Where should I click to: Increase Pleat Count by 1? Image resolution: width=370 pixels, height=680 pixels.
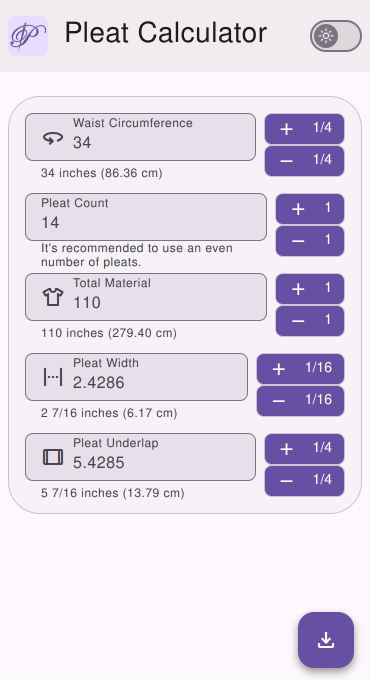tap(310, 209)
